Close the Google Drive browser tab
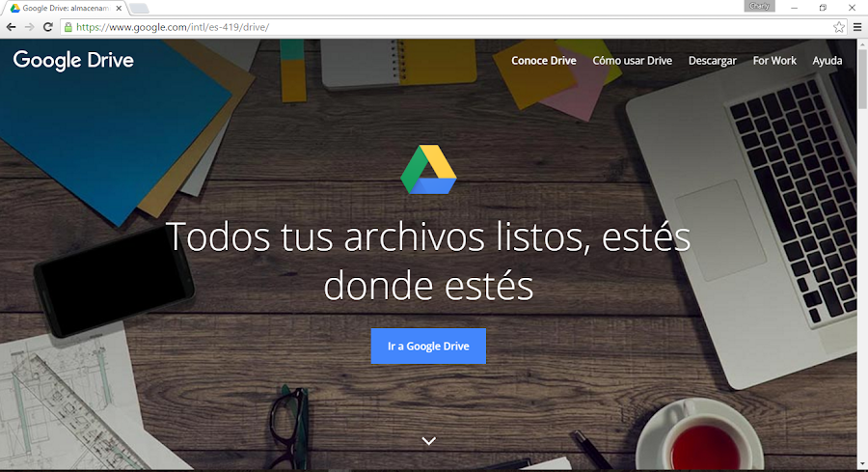 pos(119,9)
